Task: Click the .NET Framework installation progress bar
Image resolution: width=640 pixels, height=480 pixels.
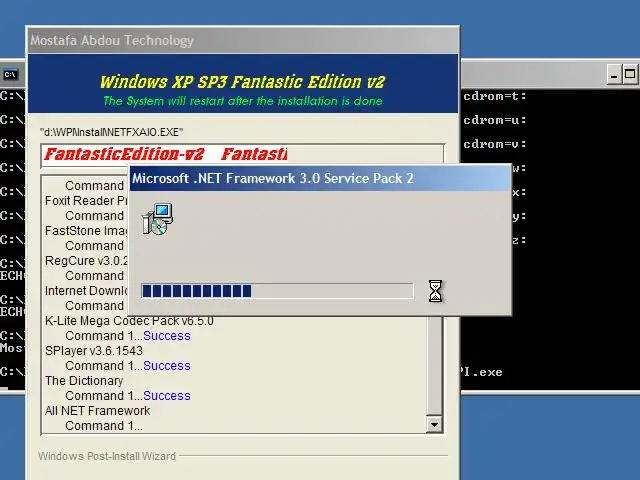Action: coord(277,291)
